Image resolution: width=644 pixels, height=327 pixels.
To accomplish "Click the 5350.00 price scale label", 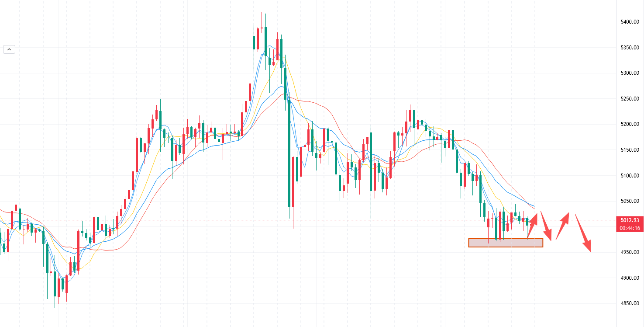I will coord(630,48).
